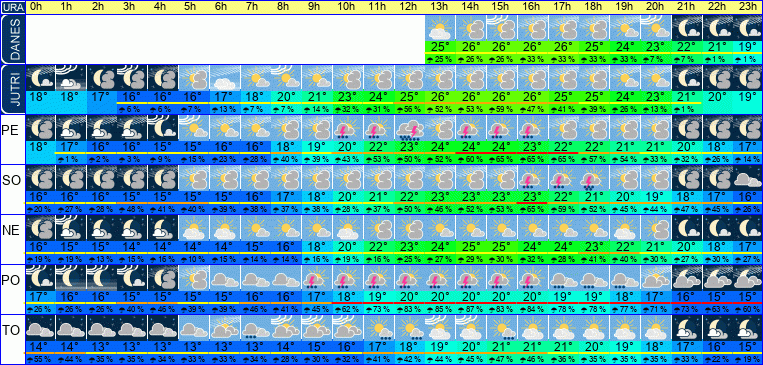
Task: Select the JUTRI day tab
Action: 13,89
